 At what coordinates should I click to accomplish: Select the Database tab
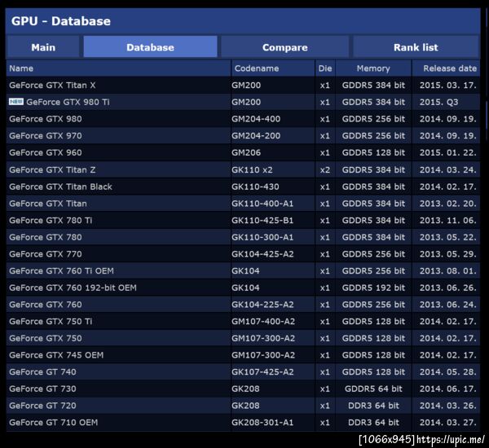pyautogui.click(x=150, y=47)
